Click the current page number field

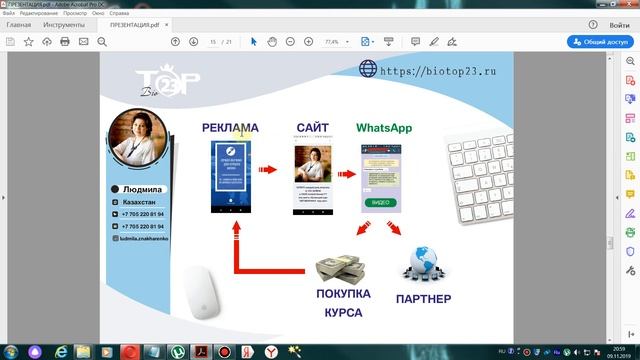click(x=213, y=42)
